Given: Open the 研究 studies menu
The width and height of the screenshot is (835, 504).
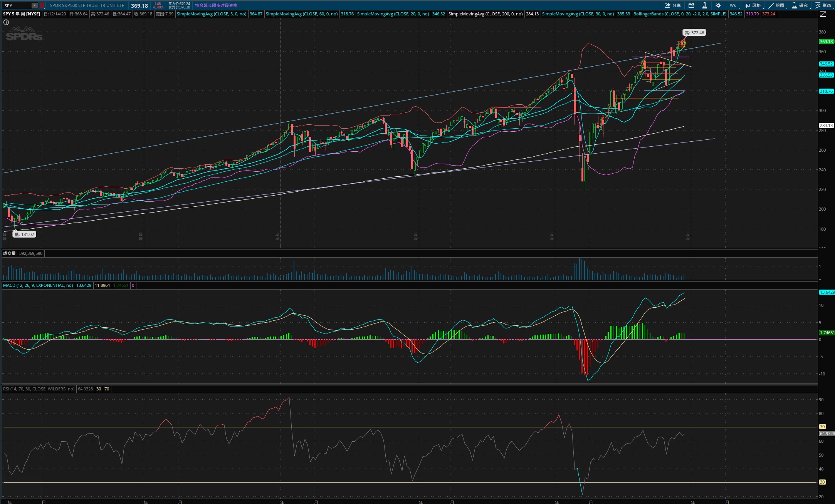Looking at the screenshot, I should pyautogui.click(x=800, y=5).
